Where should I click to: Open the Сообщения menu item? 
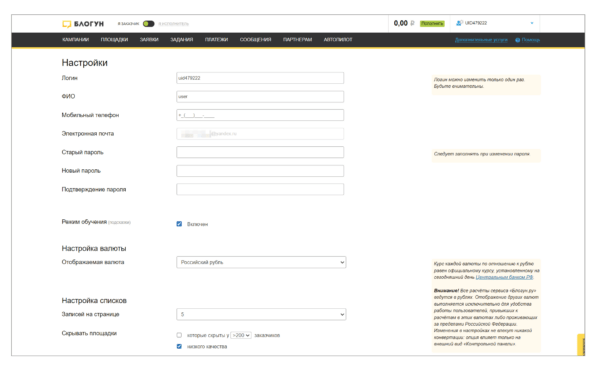[255, 39]
